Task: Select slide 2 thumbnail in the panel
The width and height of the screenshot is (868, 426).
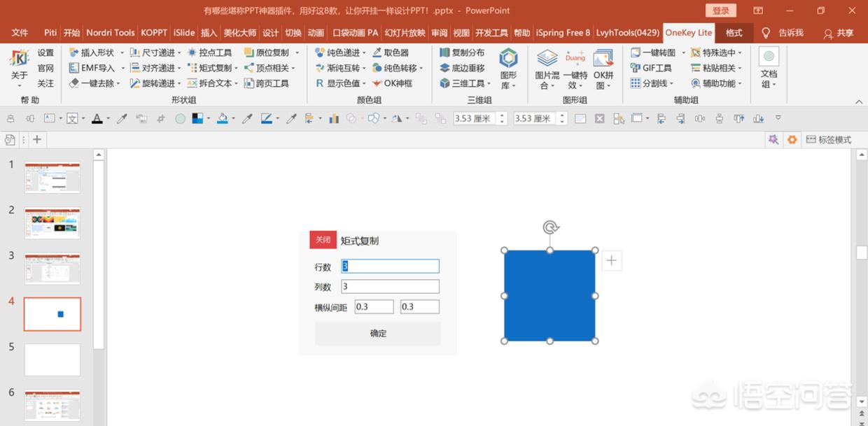Action: tap(52, 222)
